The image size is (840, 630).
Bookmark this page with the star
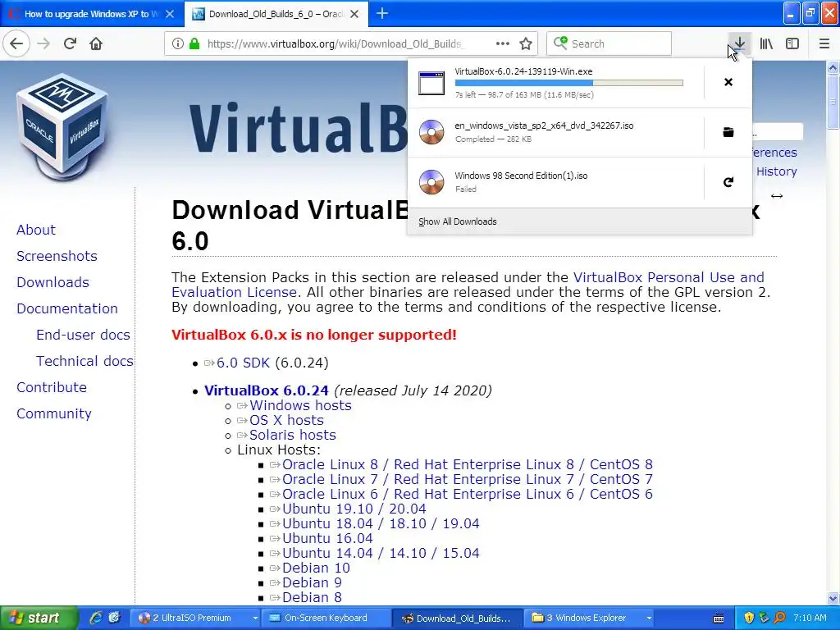(526, 43)
